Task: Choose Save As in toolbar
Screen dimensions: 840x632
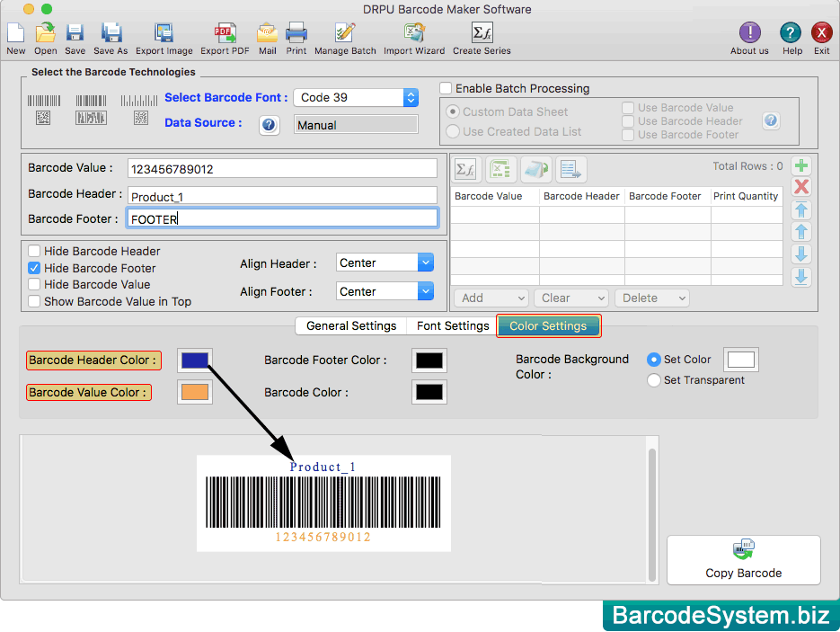Action: click(111, 39)
